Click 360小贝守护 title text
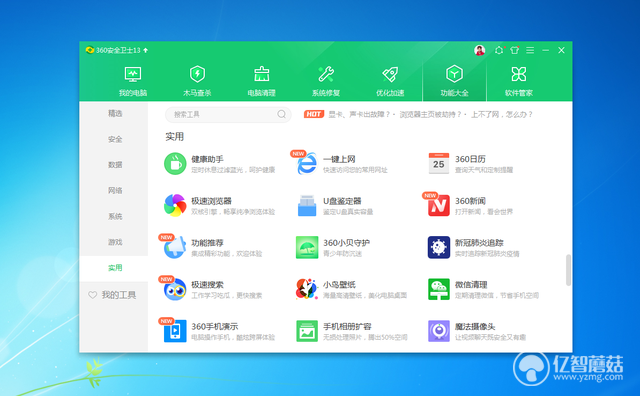 (347, 243)
